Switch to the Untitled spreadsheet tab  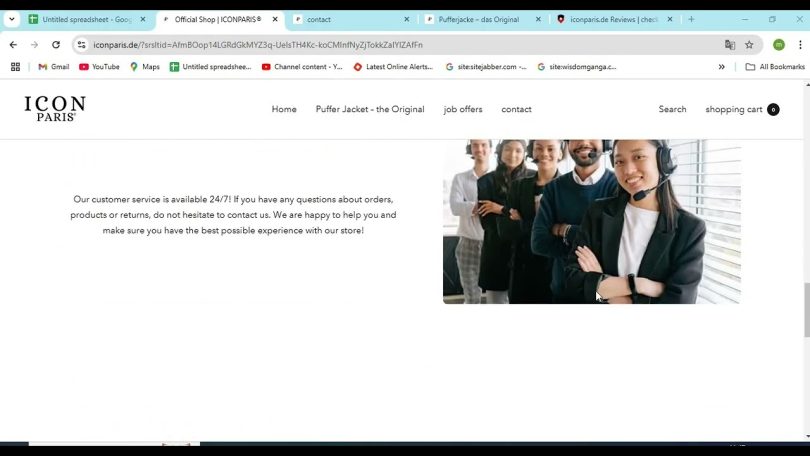(86, 19)
